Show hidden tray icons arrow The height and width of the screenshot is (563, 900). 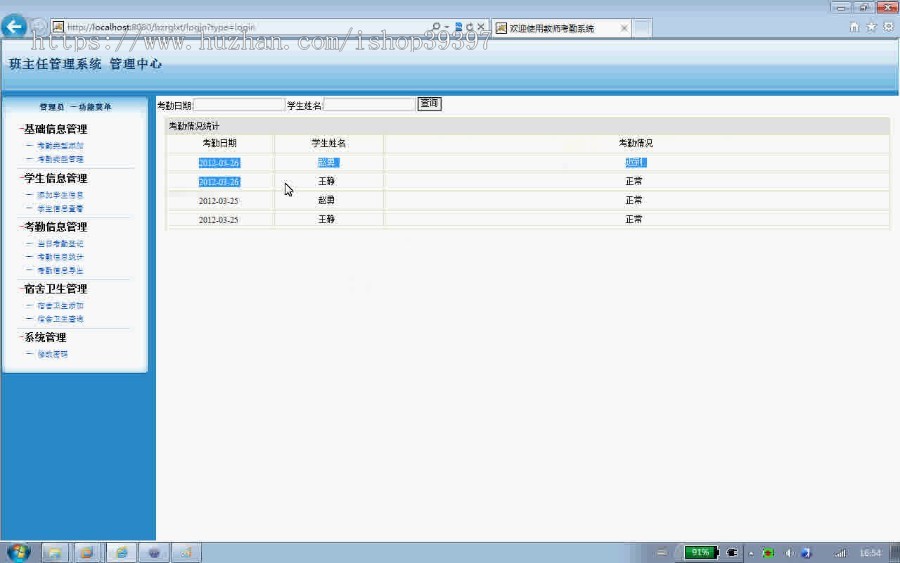[751, 553]
